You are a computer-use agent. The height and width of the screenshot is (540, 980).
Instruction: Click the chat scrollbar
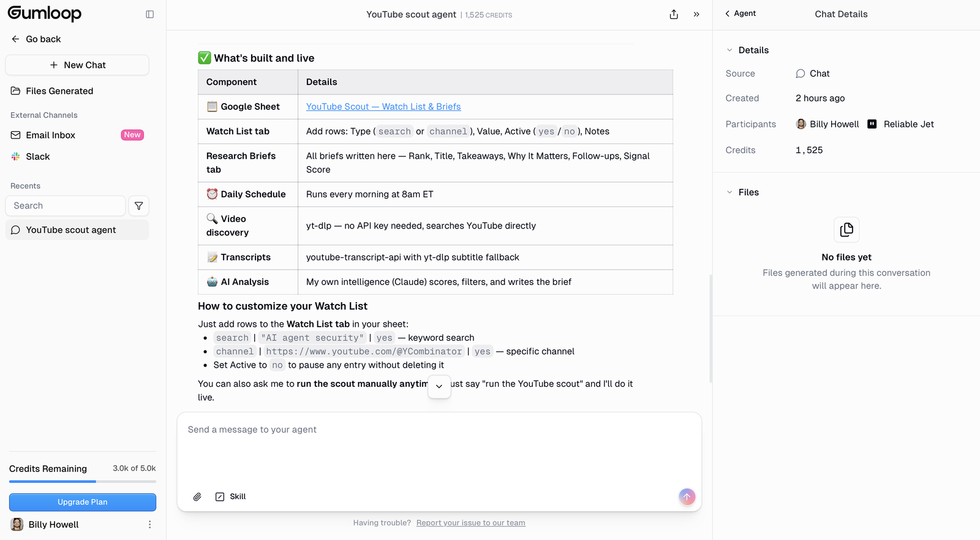pyautogui.click(x=710, y=329)
